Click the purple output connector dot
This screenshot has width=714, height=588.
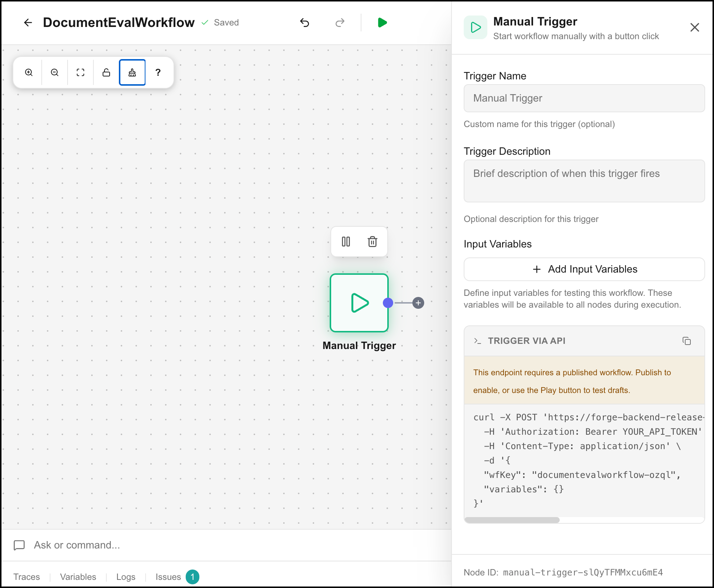388,303
